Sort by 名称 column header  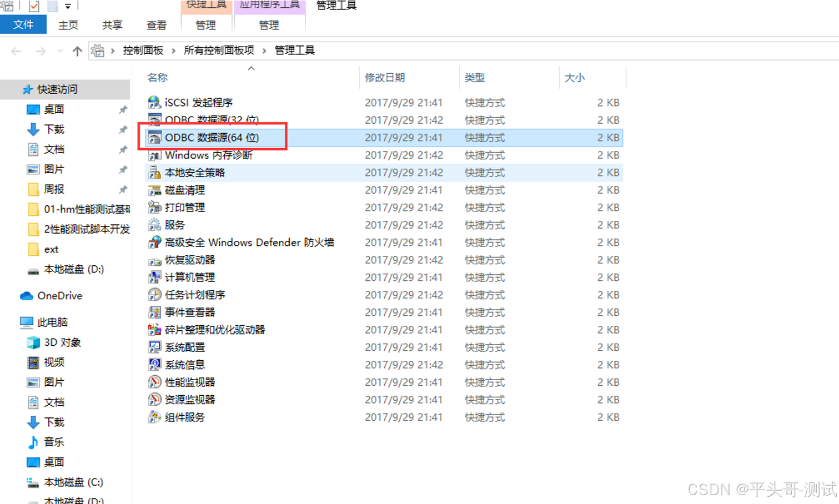(158, 78)
